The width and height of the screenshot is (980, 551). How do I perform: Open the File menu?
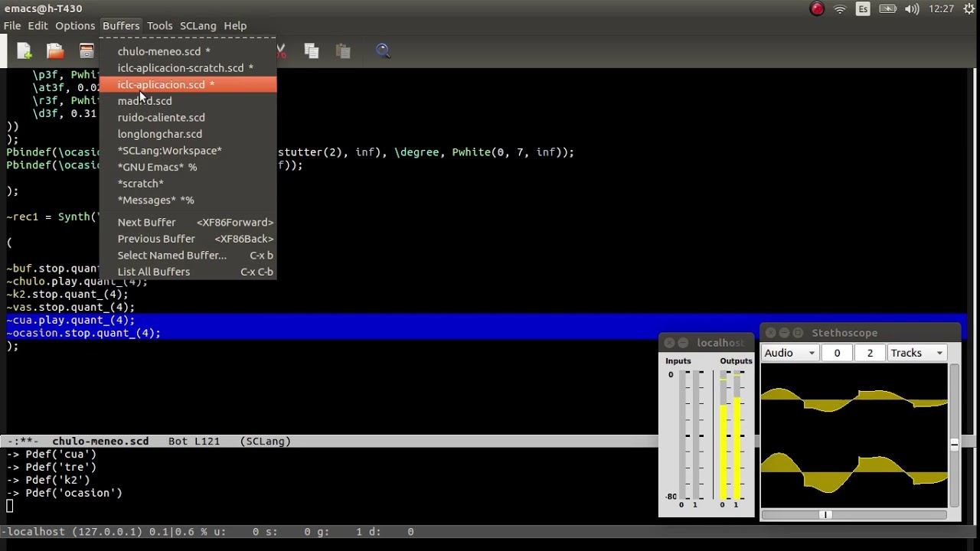pos(12,26)
